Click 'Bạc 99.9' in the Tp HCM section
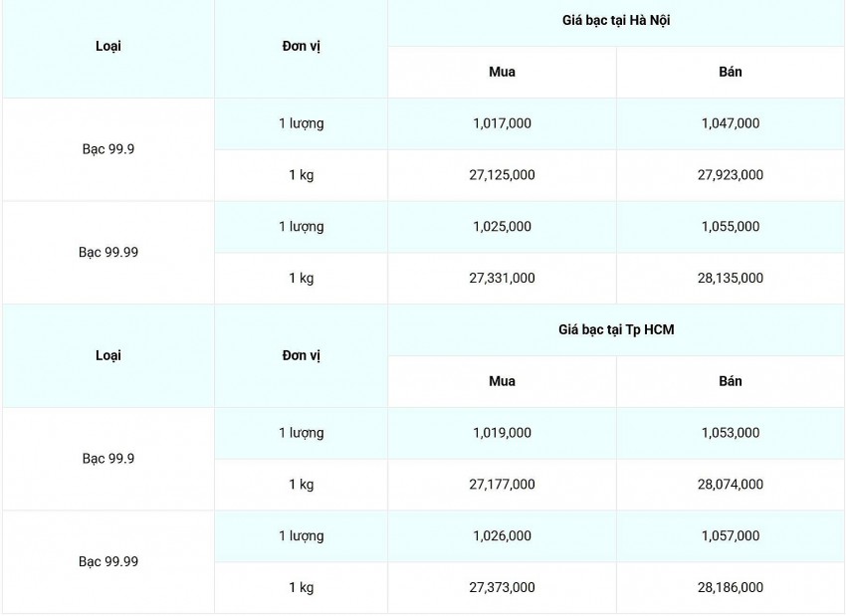Screen dimensions: 846x616 (x=108, y=459)
